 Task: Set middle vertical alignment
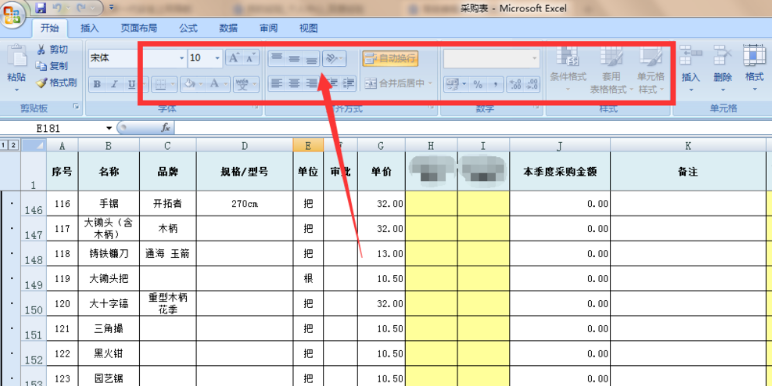[294, 59]
